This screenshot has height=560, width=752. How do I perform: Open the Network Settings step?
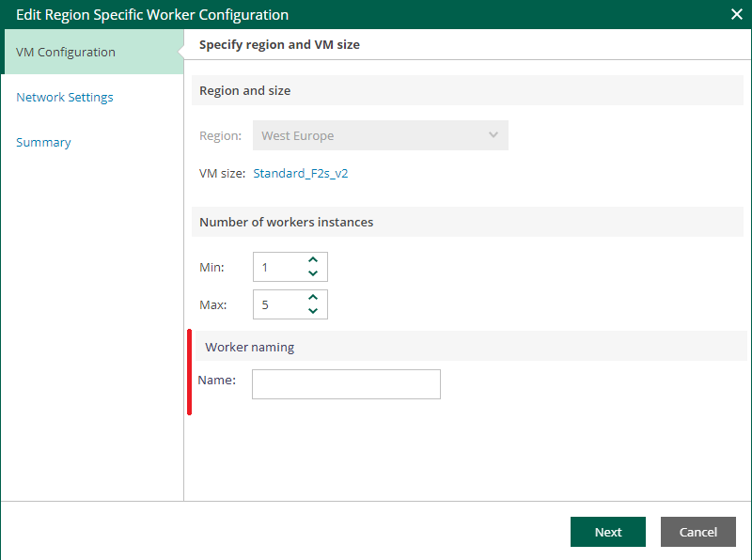tap(65, 97)
